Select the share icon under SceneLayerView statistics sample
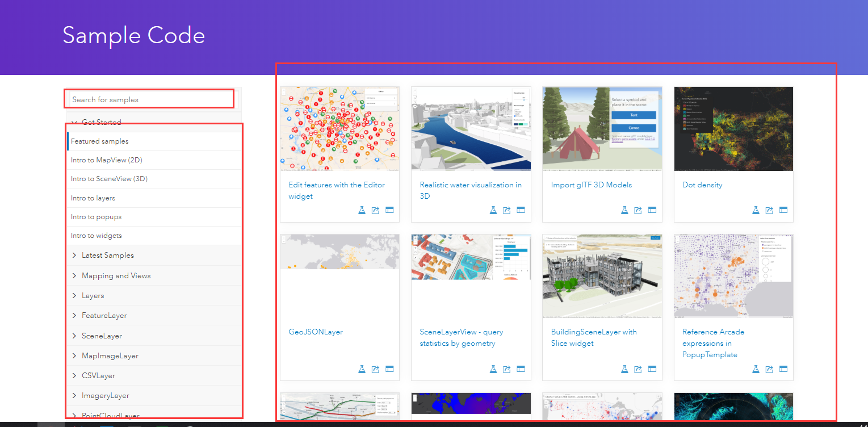Viewport: 868px width, 427px height. pos(506,369)
